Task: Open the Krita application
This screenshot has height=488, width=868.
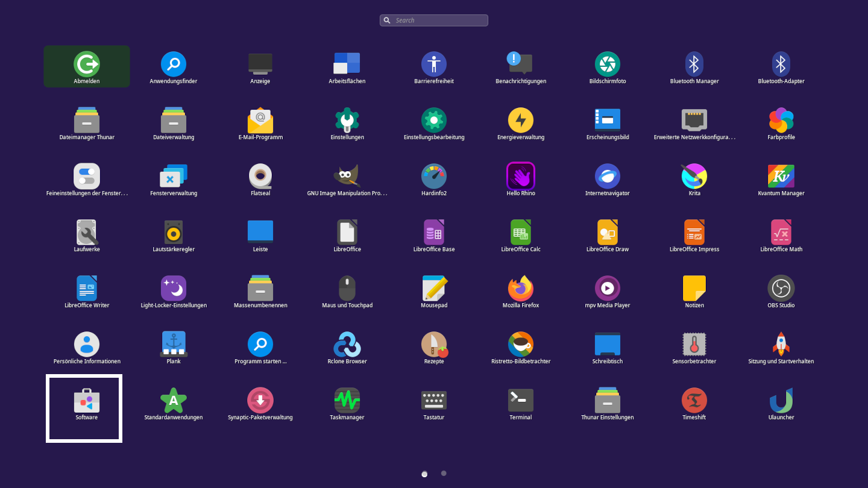Action: [x=694, y=177]
